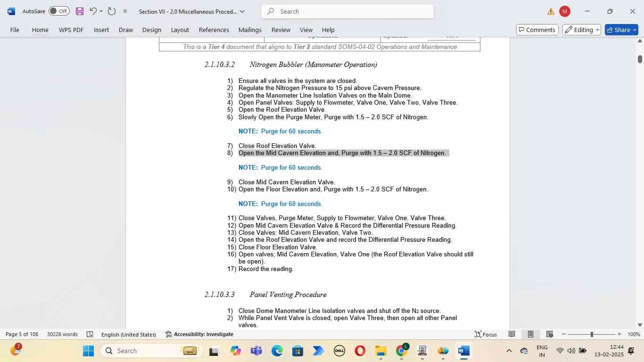Screen dimensions: 644x362
Task: Click the zoom out minus button
Action: pos(564,334)
